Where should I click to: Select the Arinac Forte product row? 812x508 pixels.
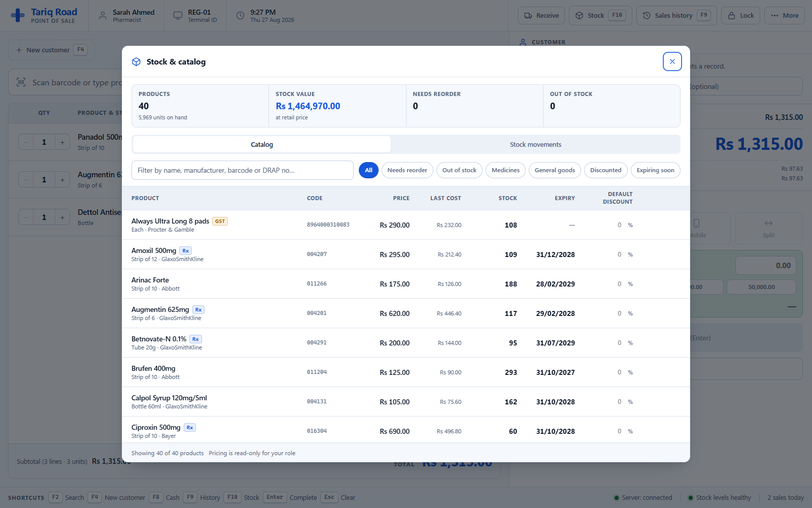pos(405,284)
